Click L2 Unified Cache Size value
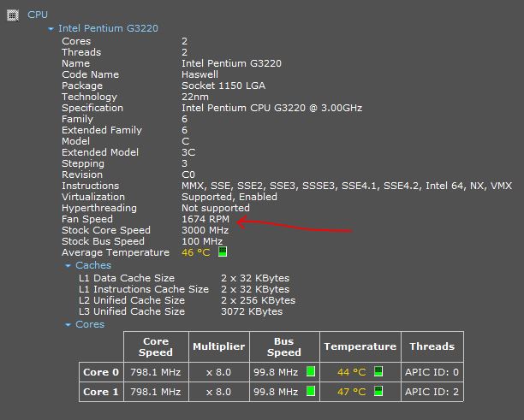524x420 pixels. 258,300
